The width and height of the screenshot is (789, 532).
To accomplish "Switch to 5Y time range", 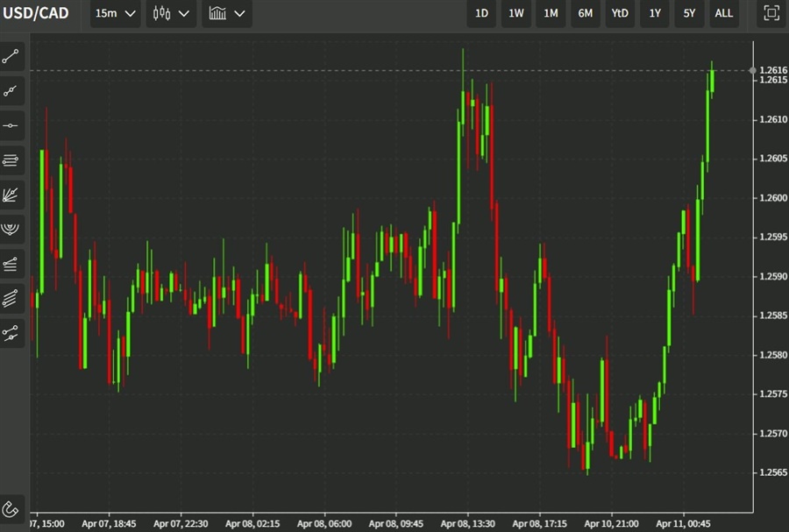I will [689, 13].
